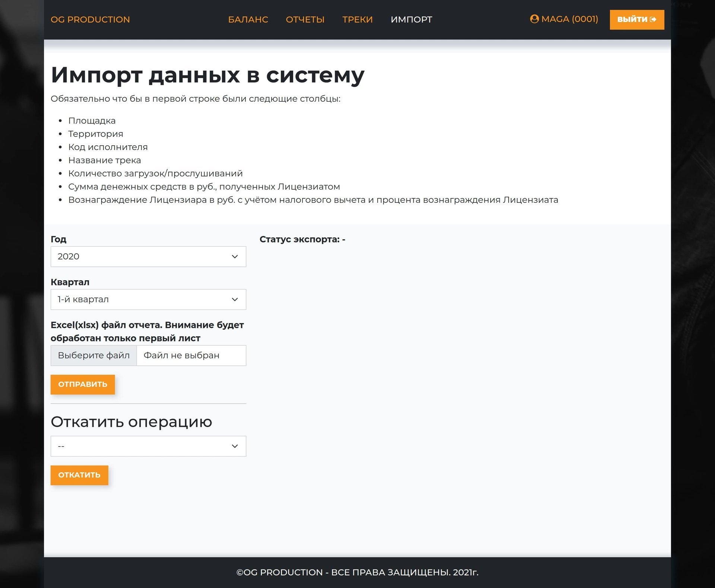The image size is (715, 588).
Task: Click the Вознаграждение Лицензиара list item
Action: (313, 200)
